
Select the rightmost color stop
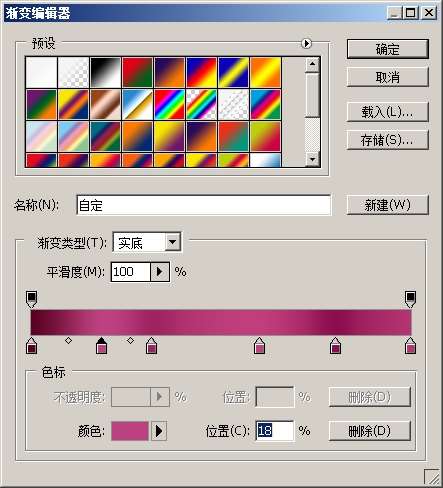pyautogui.click(x=410, y=345)
